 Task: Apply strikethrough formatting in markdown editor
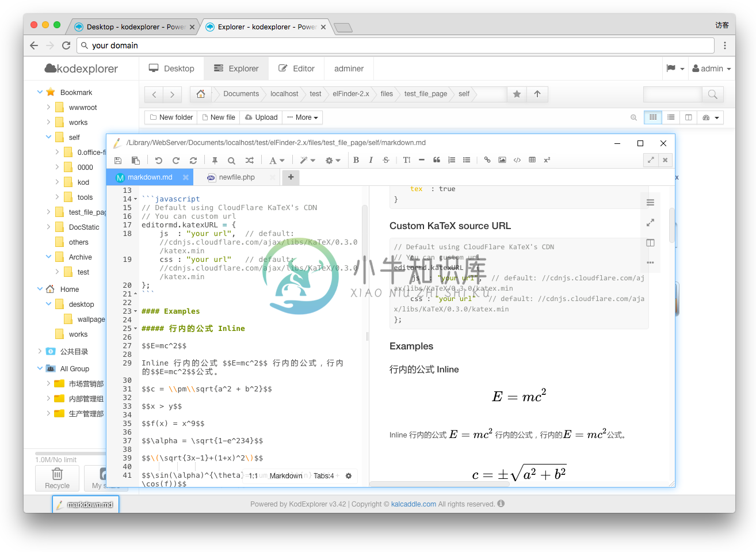[386, 160]
